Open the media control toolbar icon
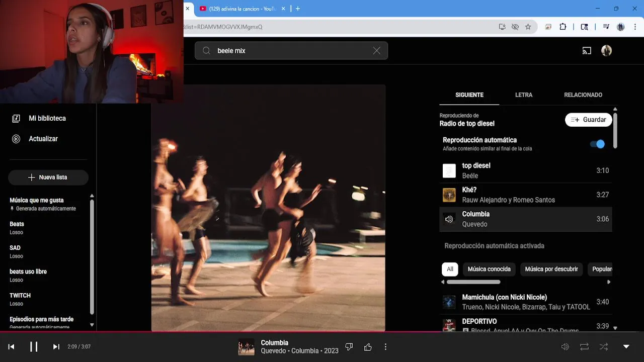 tap(606, 27)
